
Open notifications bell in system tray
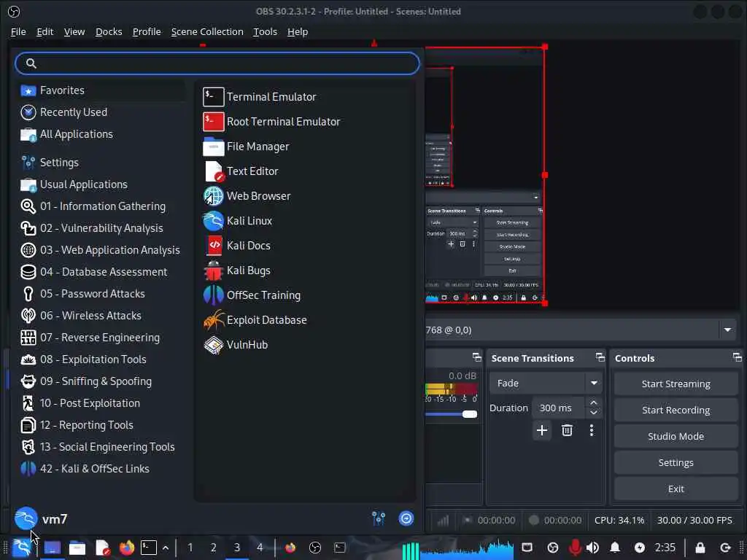click(615, 548)
